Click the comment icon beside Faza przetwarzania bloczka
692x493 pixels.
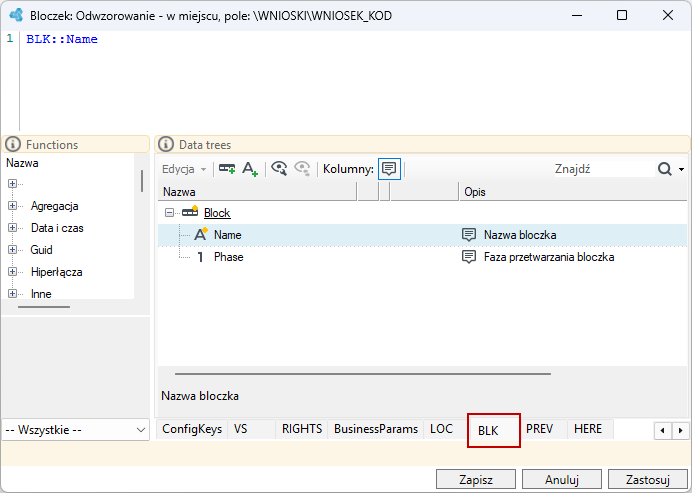coord(469,256)
